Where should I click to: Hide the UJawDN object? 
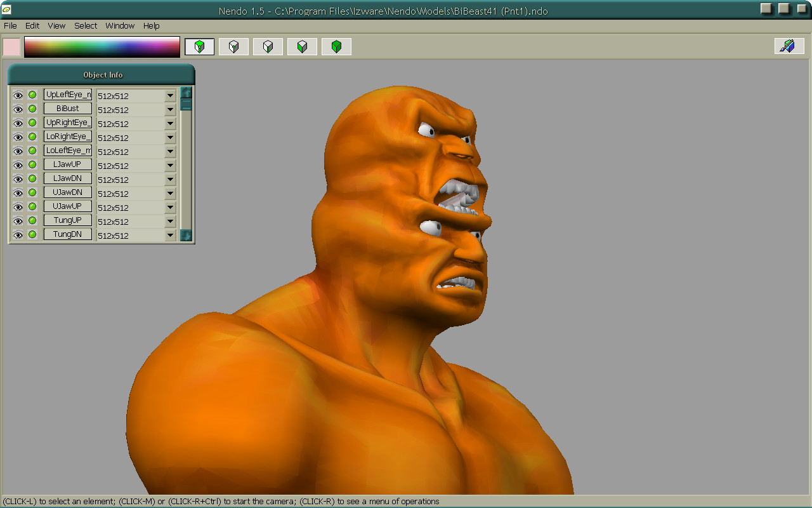tap(18, 193)
